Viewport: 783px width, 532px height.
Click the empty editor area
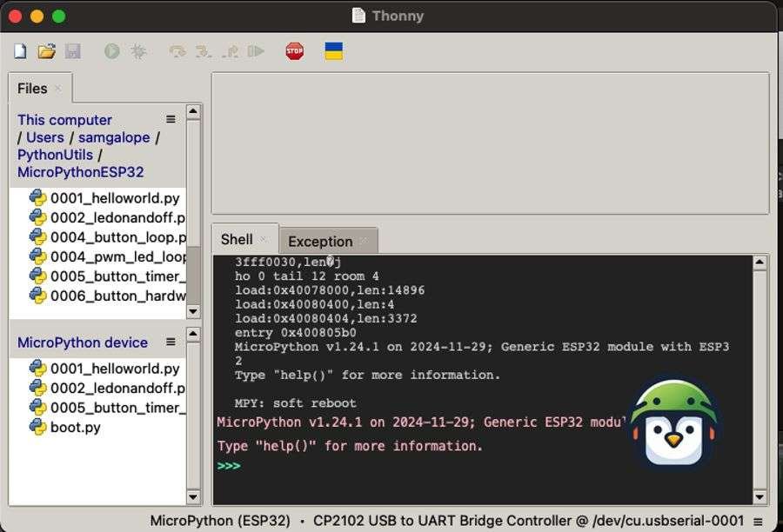pos(491,143)
